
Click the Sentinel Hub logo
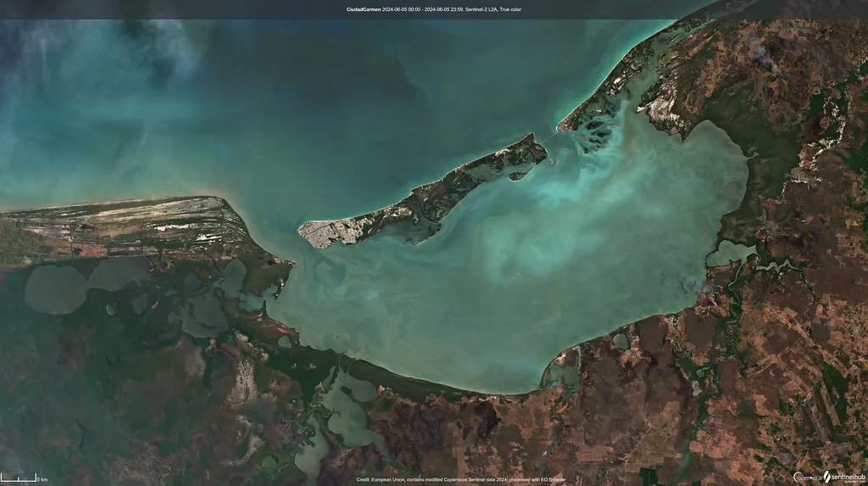[844, 478]
